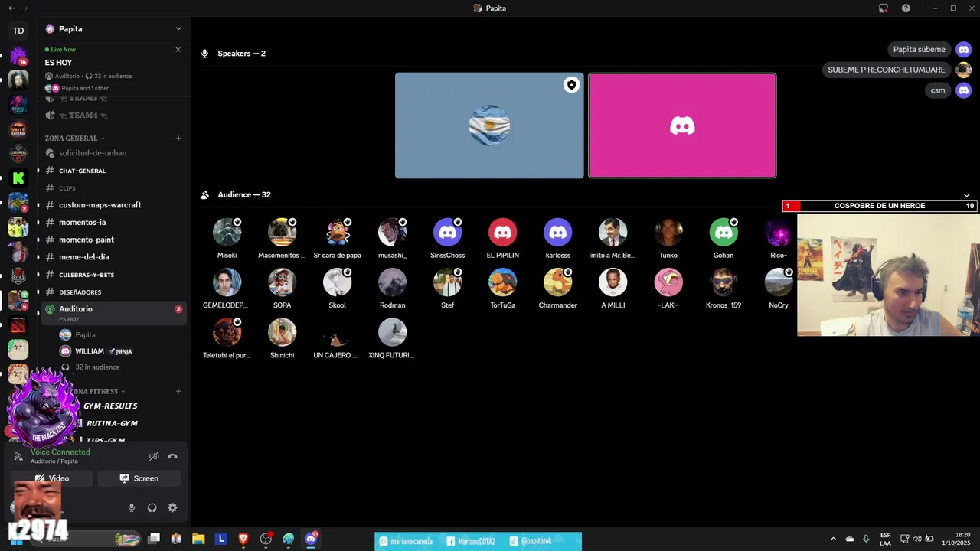Disconnect from voice with the hang-up icon

pyautogui.click(x=172, y=456)
